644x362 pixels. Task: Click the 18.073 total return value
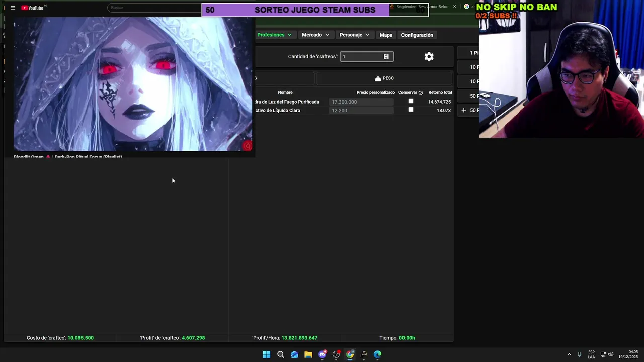(x=444, y=110)
